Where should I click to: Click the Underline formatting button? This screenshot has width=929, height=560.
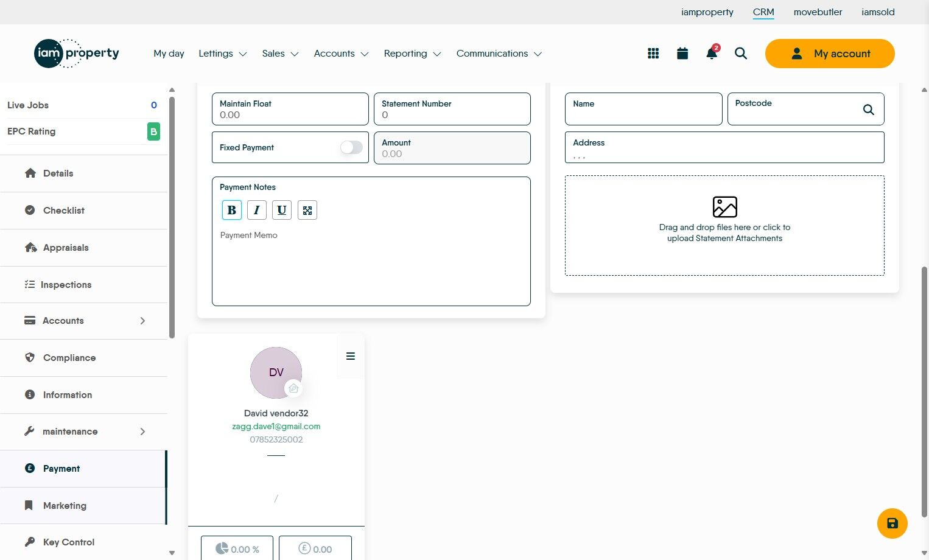(282, 210)
